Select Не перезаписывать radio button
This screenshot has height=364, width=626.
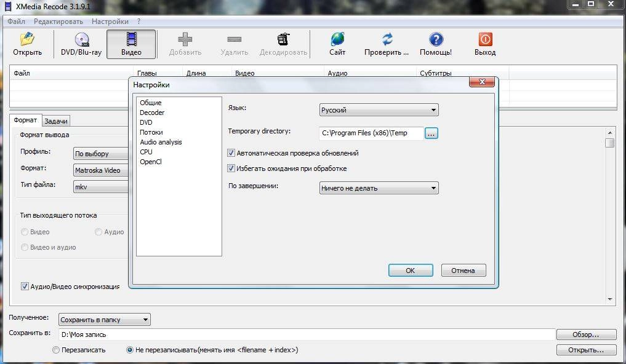129,350
